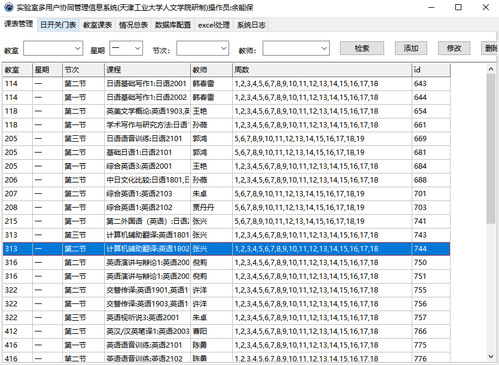The width and height of the screenshot is (499, 365).
Task: Click course cell 综合英语1:英语2102
Action: [147, 207]
